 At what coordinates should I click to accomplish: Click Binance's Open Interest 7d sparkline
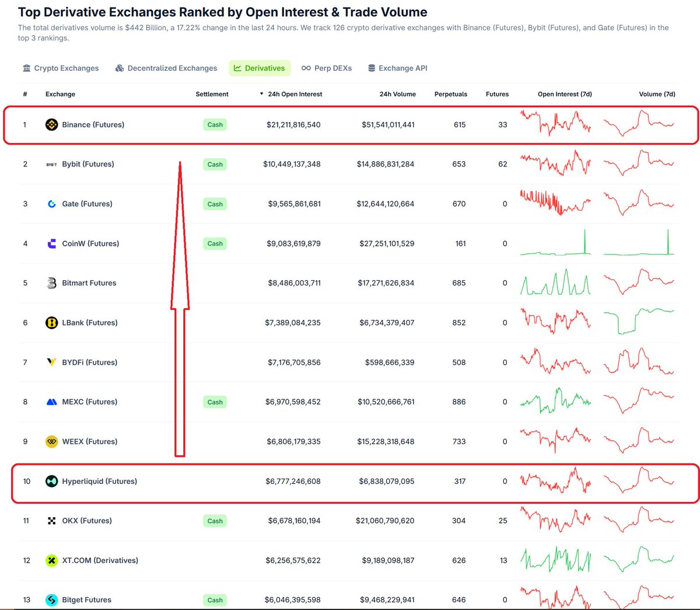tap(555, 123)
